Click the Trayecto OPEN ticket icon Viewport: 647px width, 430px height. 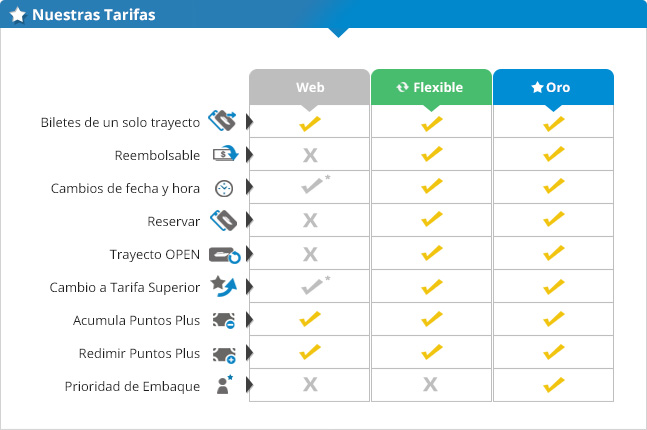[x=224, y=255]
